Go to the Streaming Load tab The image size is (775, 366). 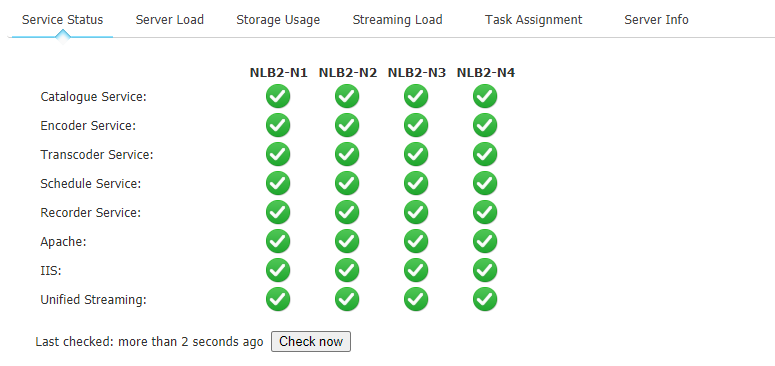[x=397, y=20]
